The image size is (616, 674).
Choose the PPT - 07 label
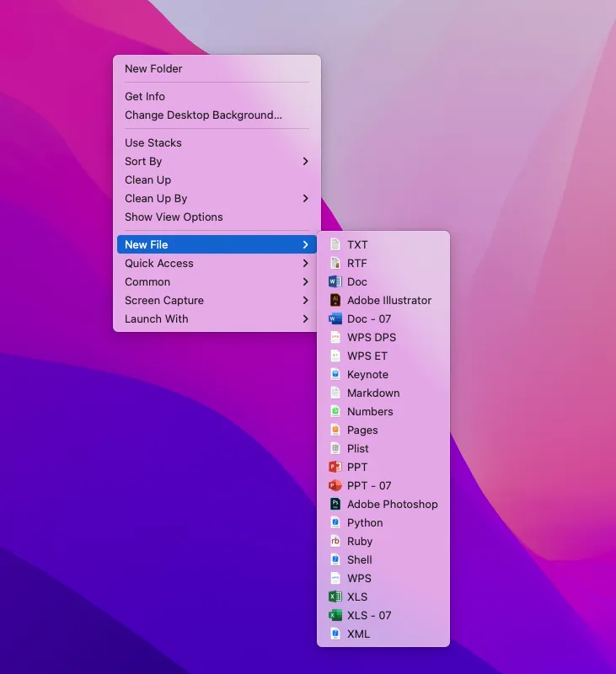coord(369,486)
